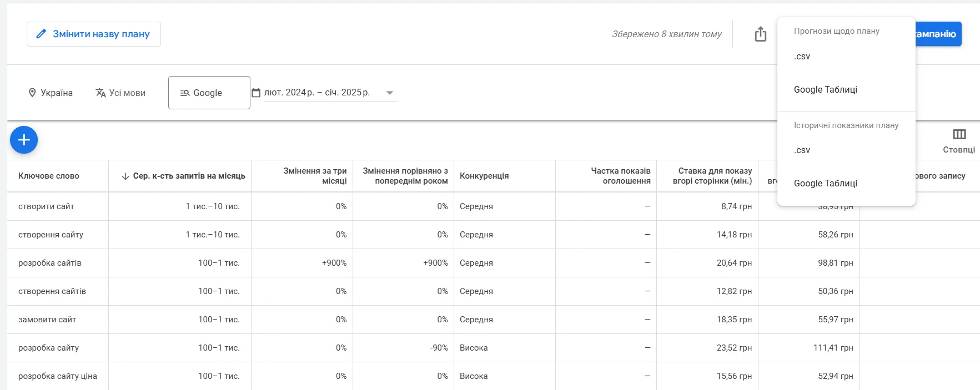Click the blue plus icon to add keywords

click(23, 140)
